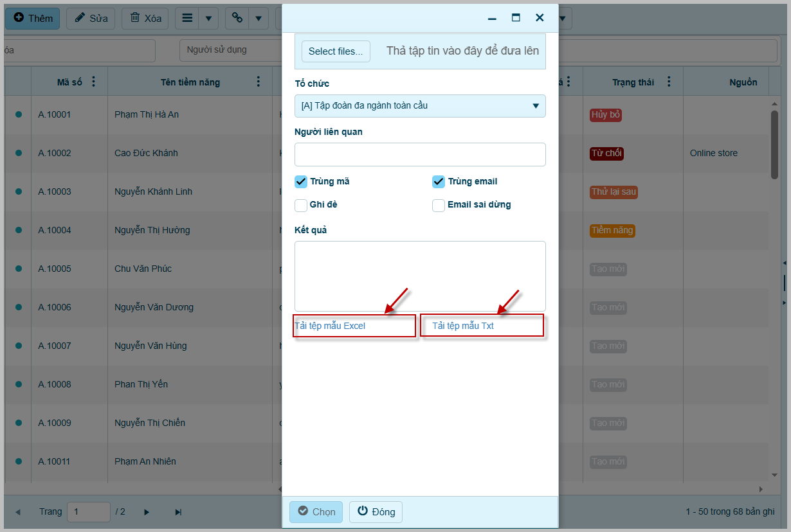Enable Email sai dừng checkbox

tap(439, 205)
